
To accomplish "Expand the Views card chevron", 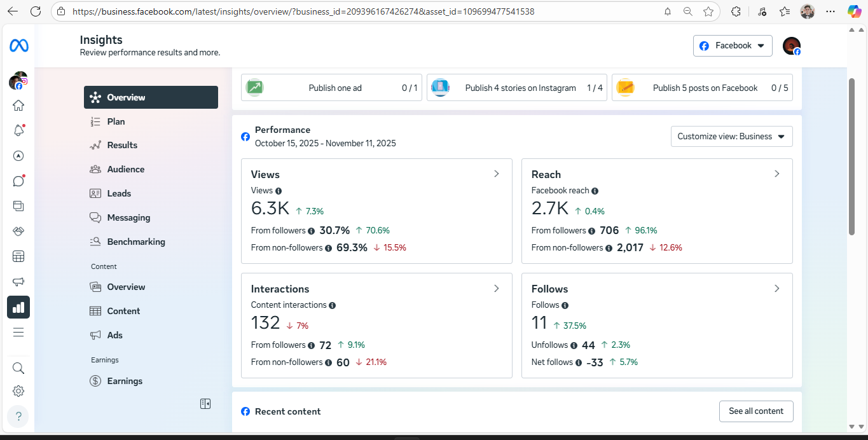I will tap(497, 174).
